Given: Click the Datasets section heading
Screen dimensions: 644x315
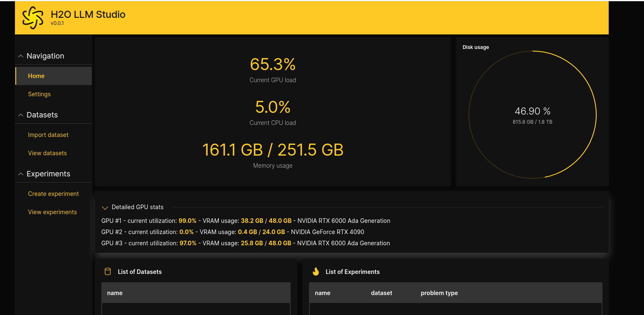Looking at the screenshot, I should click(42, 115).
